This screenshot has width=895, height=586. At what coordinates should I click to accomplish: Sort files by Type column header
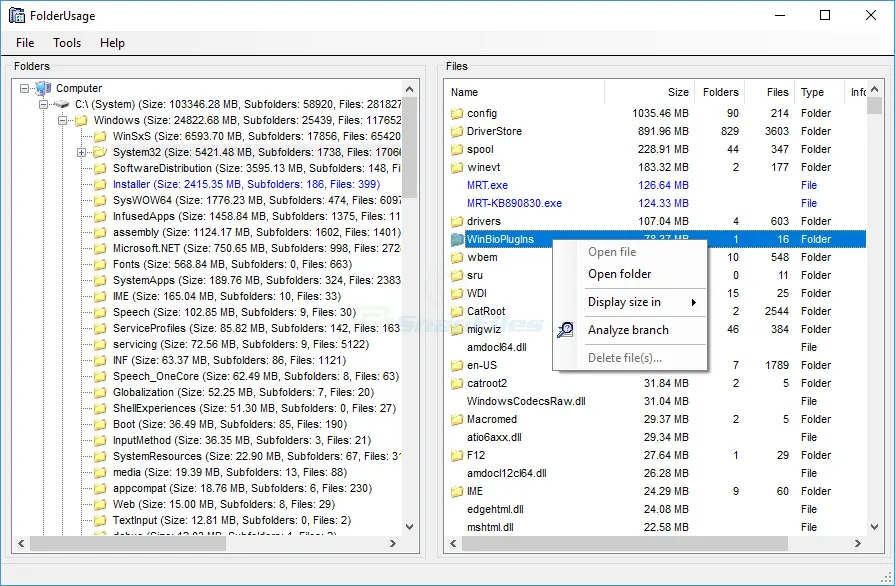(820, 92)
